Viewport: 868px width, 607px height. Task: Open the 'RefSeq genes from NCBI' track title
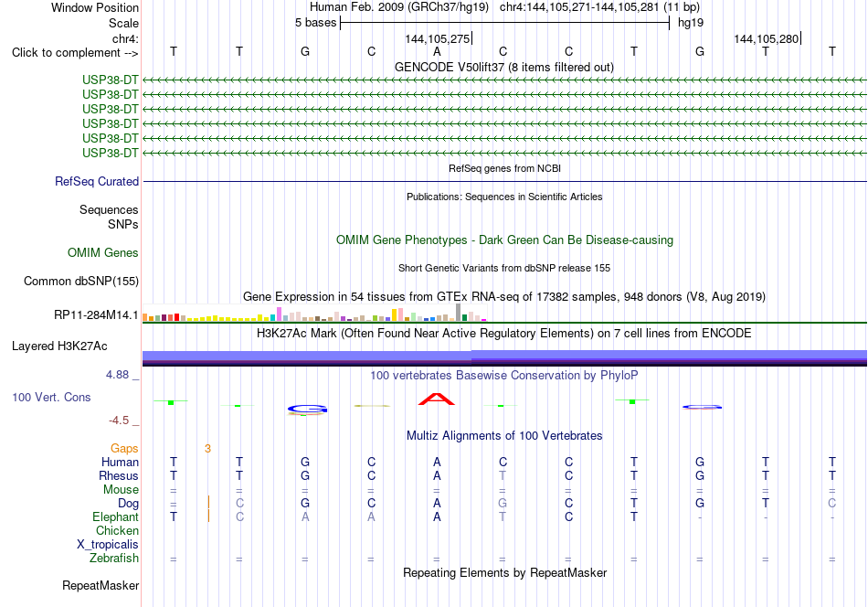pos(504,168)
